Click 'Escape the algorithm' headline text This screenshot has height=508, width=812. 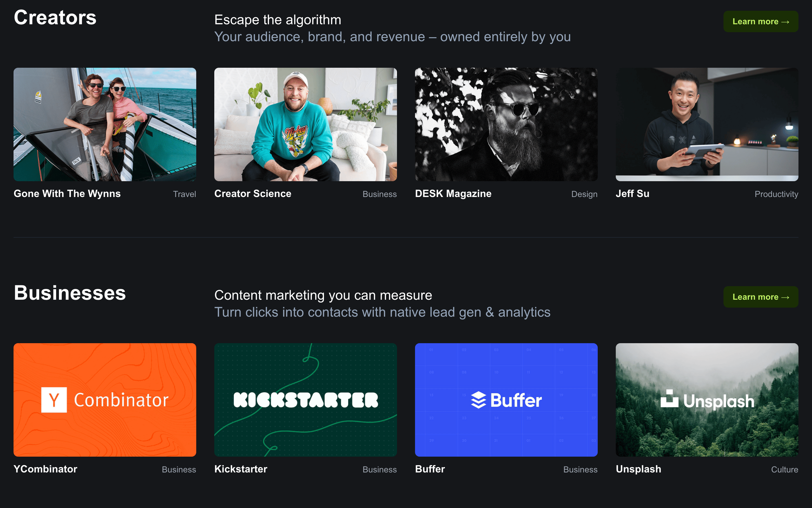click(277, 20)
